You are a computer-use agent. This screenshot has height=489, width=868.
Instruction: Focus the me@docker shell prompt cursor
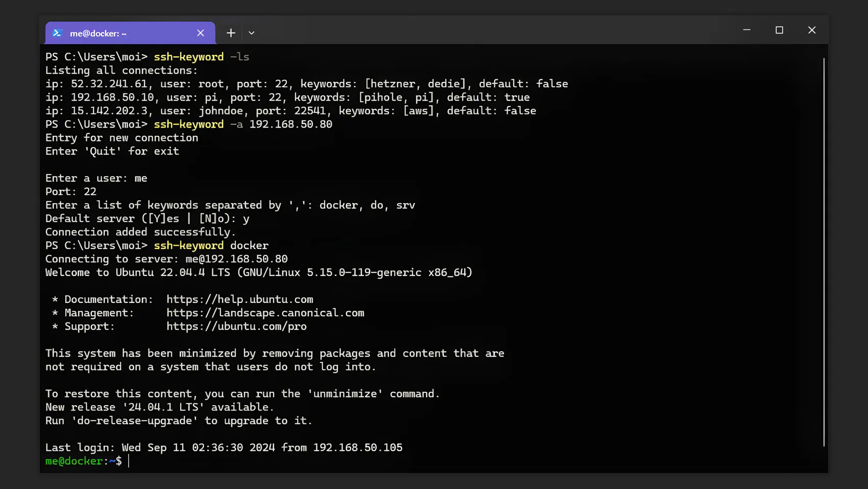click(129, 461)
